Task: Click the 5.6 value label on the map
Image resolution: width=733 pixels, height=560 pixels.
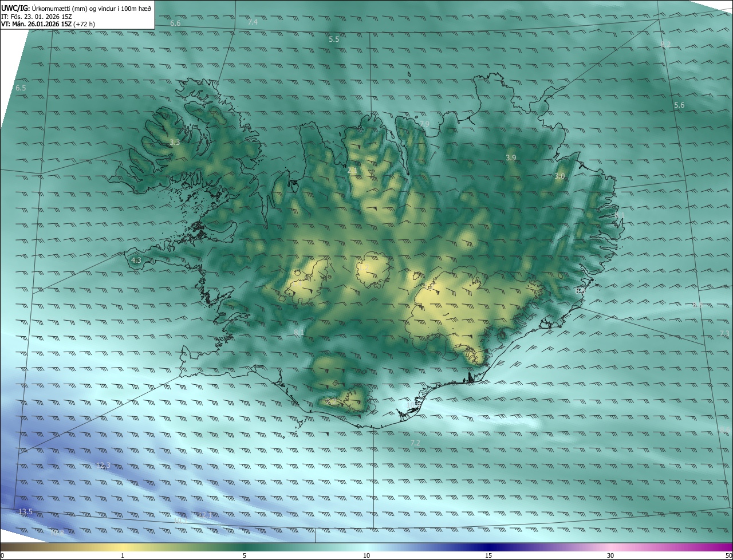Action: point(679,105)
